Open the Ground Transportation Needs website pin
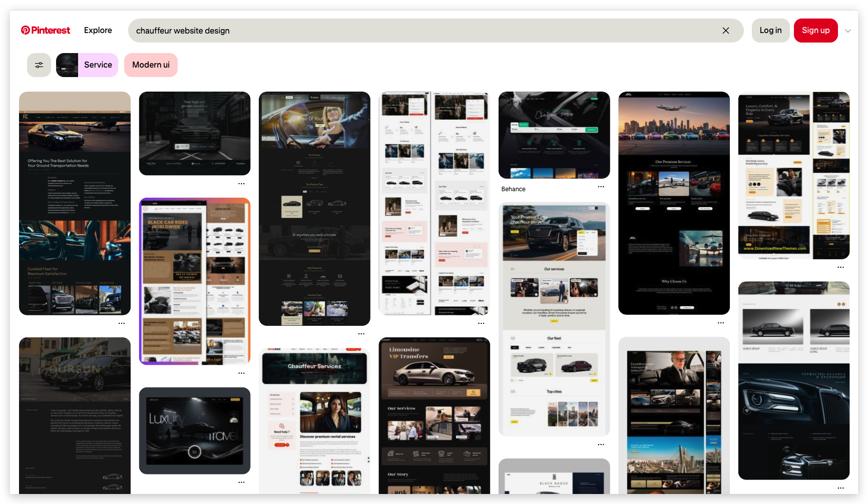The image size is (868, 504). tap(75, 203)
